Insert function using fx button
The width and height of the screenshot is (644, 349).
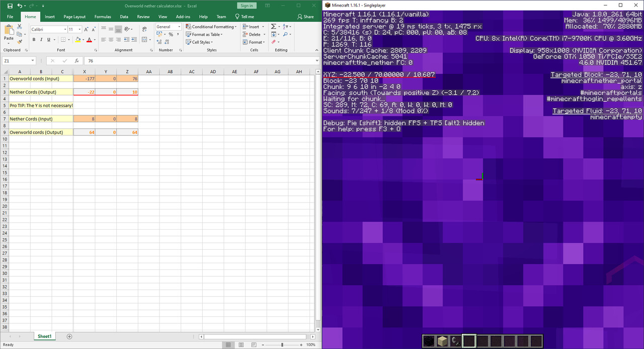click(76, 60)
